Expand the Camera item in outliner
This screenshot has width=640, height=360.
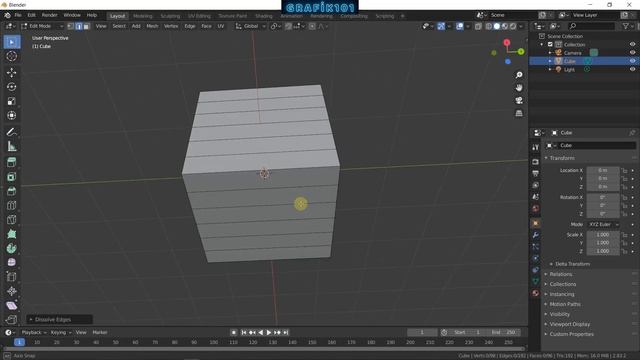(550, 53)
